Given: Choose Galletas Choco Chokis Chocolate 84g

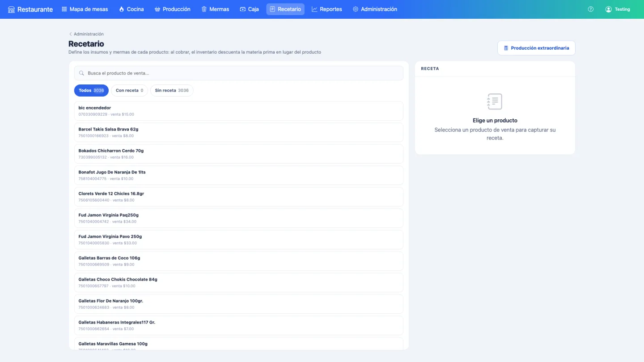Looking at the screenshot, I should (x=239, y=282).
